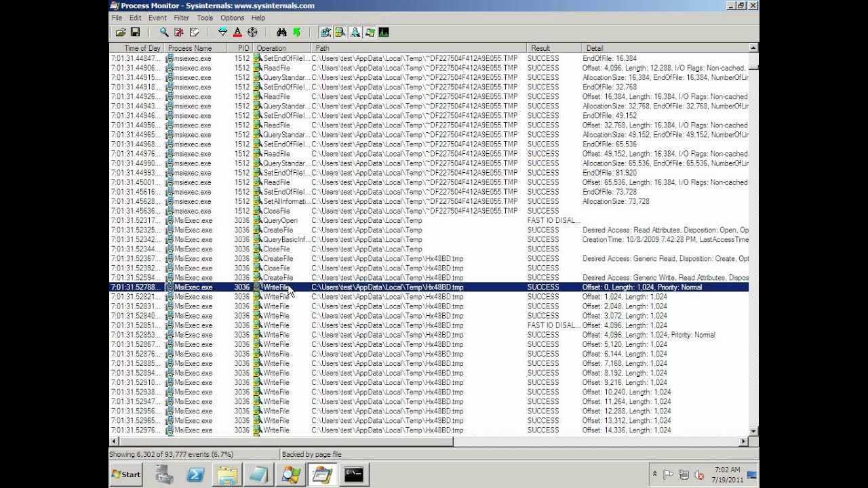The height and width of the screenshot is (488, 868).
Task: Click the Result column header
Action: [x=554, y=48]
